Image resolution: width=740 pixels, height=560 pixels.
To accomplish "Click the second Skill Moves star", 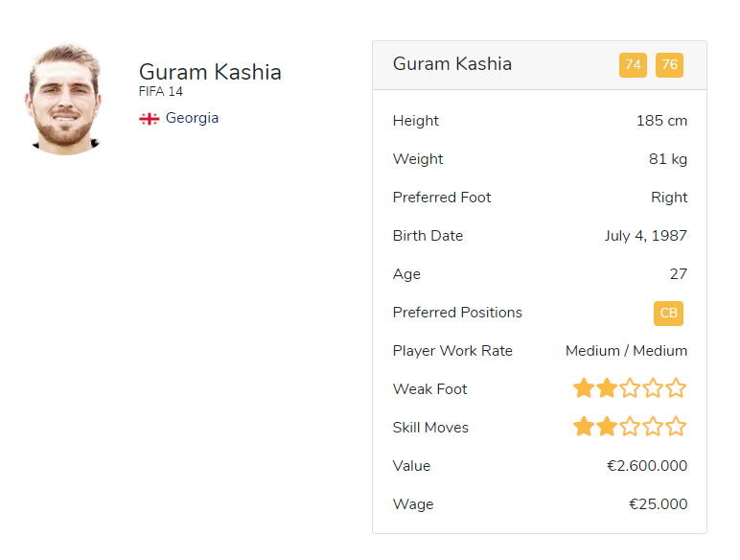I will pyautogui.click(x=607, y=427).
